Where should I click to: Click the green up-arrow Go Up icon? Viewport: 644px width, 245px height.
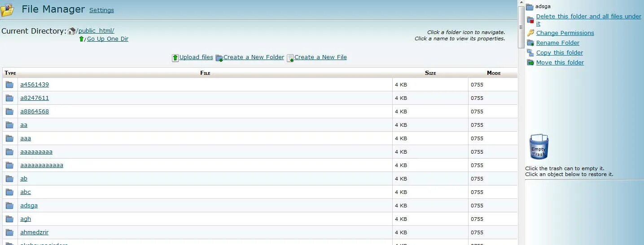click(x=81, y=39)
